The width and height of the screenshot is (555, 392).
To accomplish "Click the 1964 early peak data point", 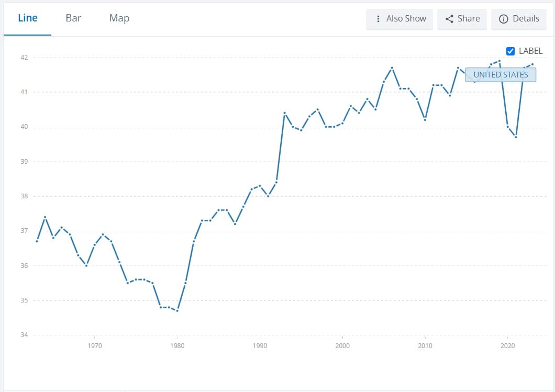I will pos(45,217).
